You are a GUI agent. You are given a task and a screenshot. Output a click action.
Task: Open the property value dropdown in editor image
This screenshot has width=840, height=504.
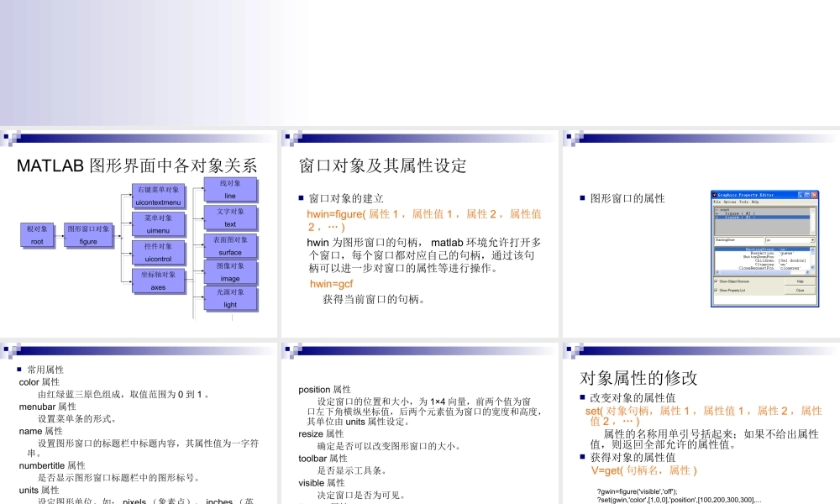point(812,240)
